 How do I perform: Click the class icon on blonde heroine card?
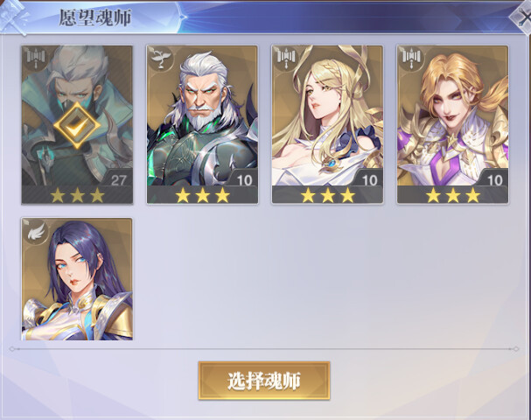coord(287,57)
